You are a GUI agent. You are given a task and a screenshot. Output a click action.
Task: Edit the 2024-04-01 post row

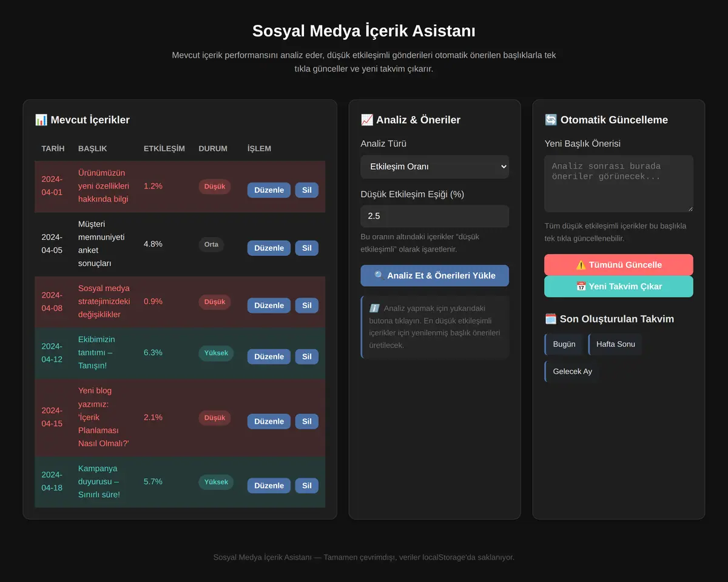pyautogui.click(x=269, y=190)
